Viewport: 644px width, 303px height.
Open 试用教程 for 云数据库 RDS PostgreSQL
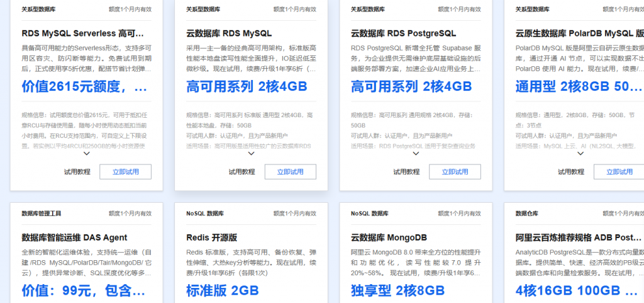pyautogui.click(x=406, y=172)
